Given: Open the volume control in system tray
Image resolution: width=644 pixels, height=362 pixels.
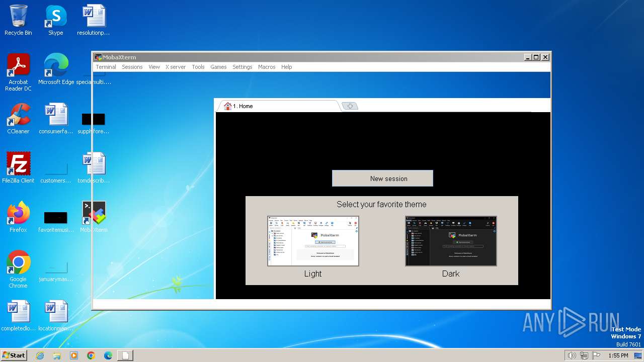Looking at the screenshot, I should (x=572, y=355).
